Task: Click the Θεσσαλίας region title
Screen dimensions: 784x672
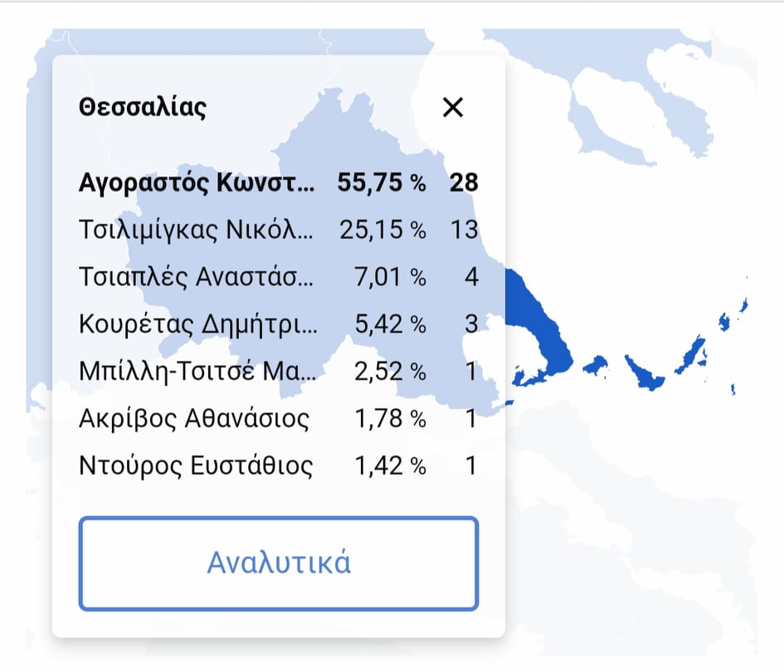Action: [x=143, y=108]
